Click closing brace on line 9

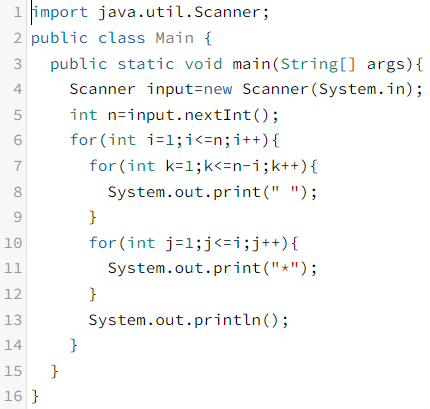93,218
